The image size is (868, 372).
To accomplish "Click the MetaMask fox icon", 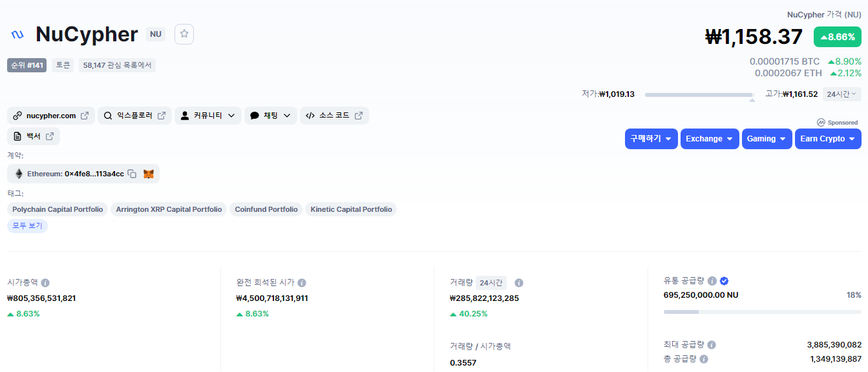I will (149, 174).
